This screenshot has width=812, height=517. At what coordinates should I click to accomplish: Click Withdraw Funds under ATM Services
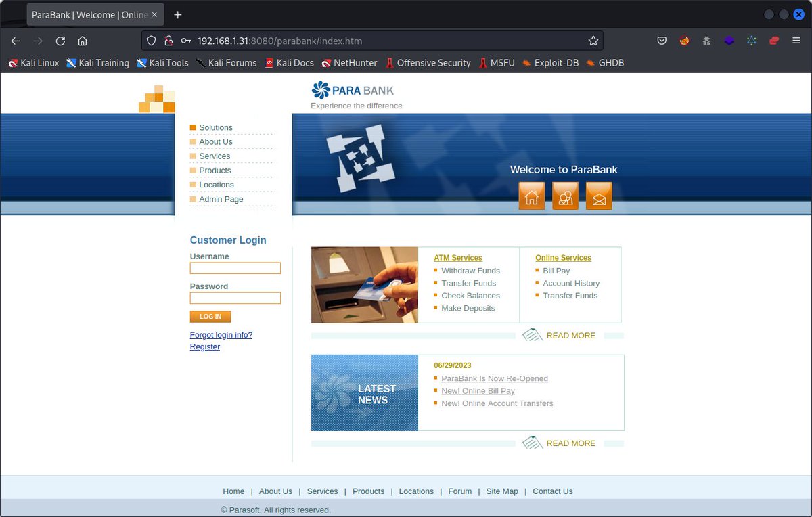tap(470, 271)
